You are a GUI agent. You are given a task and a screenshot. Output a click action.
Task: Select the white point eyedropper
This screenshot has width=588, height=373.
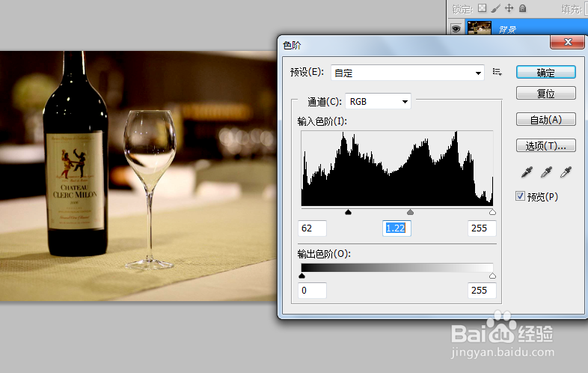point(566,172)
